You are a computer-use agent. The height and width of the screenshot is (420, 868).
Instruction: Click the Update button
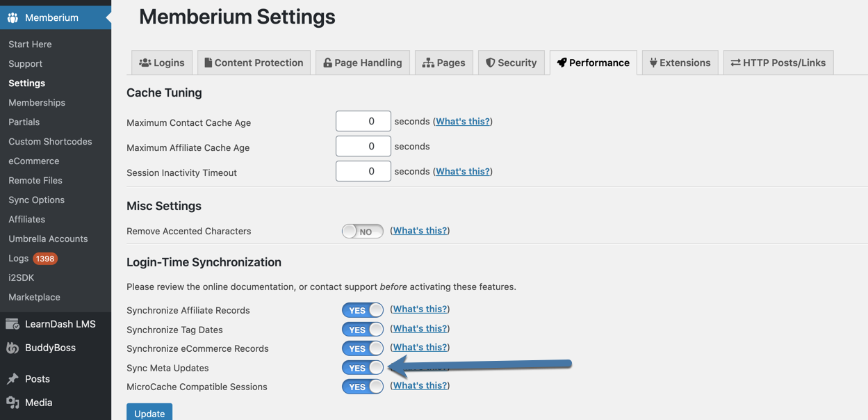coord(149,412)
